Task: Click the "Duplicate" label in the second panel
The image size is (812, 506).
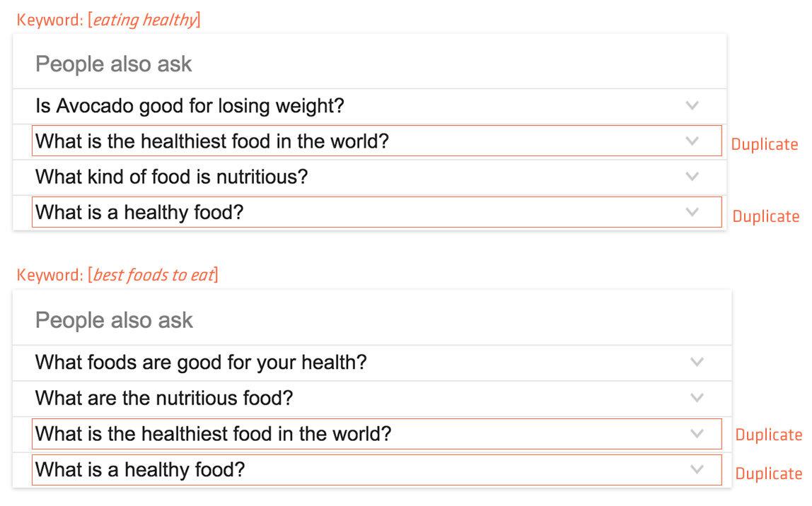Action: click(767, 435)
